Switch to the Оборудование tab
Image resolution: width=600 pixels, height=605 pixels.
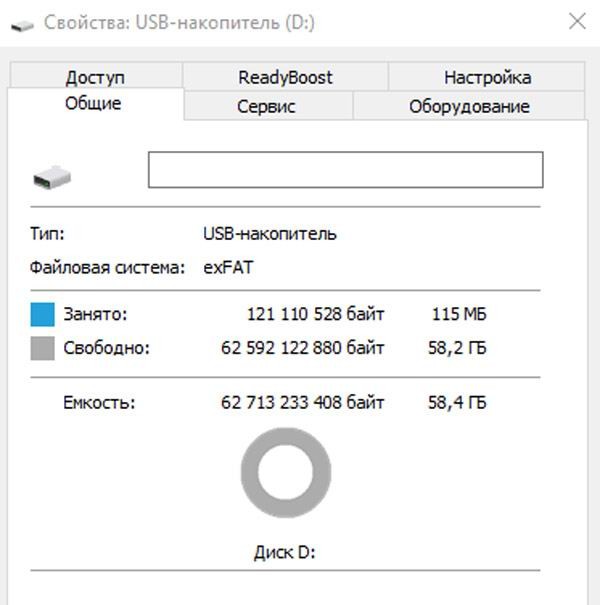[x=469, y=106]
